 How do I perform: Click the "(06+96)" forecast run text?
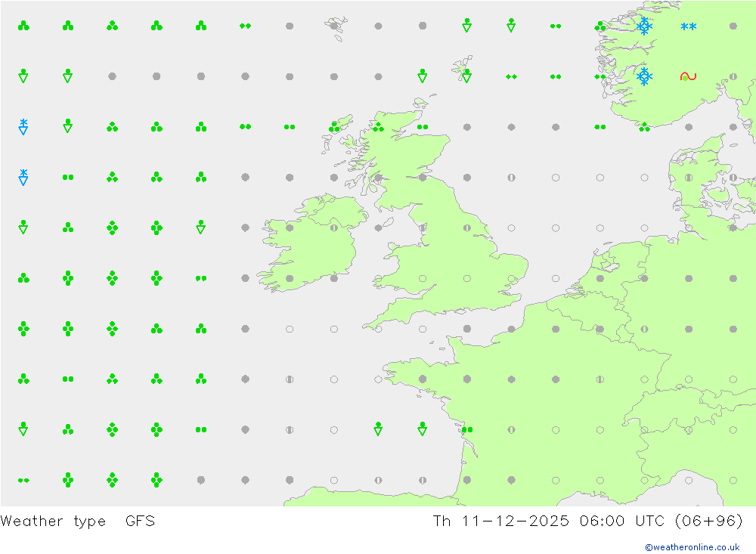tap(709, 521)
